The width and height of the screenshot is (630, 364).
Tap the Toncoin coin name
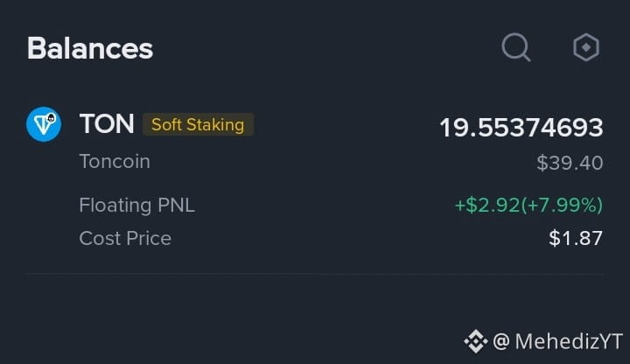[x=115, y=162]
